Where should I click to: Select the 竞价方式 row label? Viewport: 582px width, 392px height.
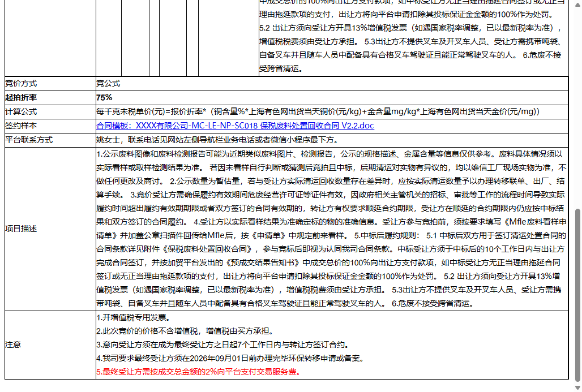coord(23,83)
